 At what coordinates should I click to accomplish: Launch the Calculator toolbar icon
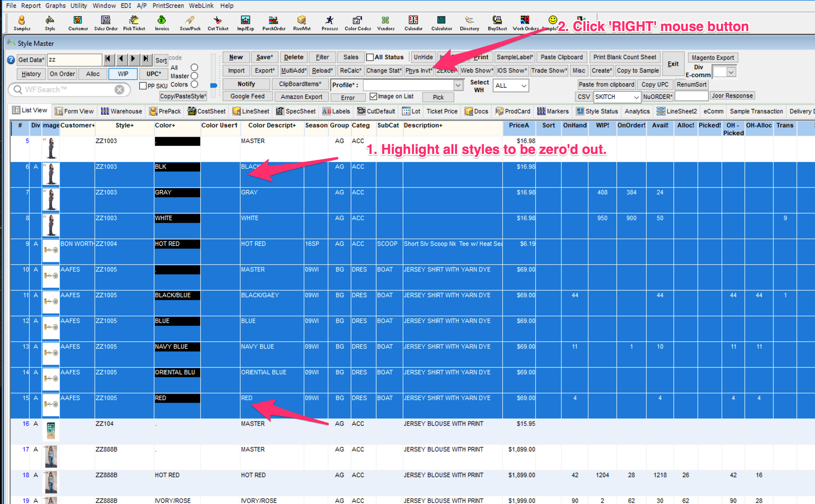441,23
